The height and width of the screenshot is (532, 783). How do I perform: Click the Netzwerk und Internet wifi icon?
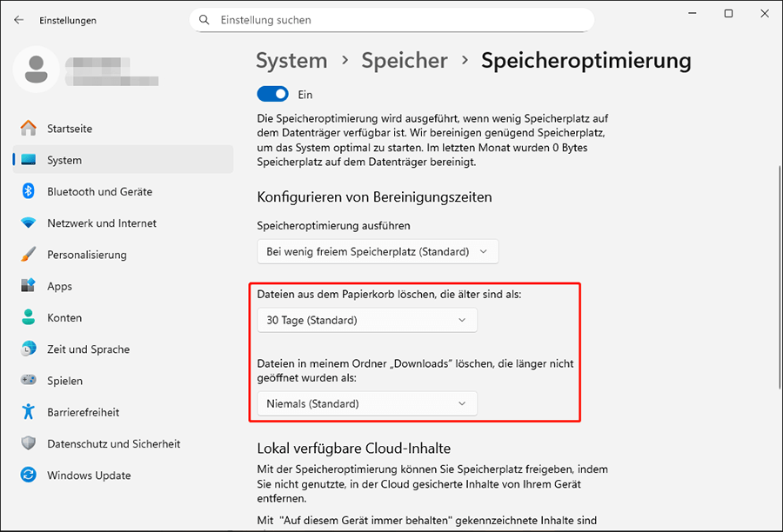point(29,223)
